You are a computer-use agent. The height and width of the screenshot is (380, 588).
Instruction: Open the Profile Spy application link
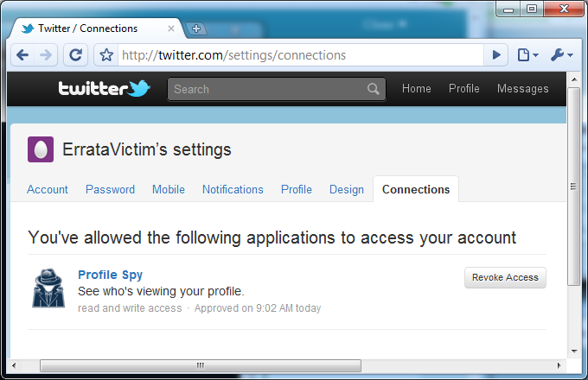point(111,275)
